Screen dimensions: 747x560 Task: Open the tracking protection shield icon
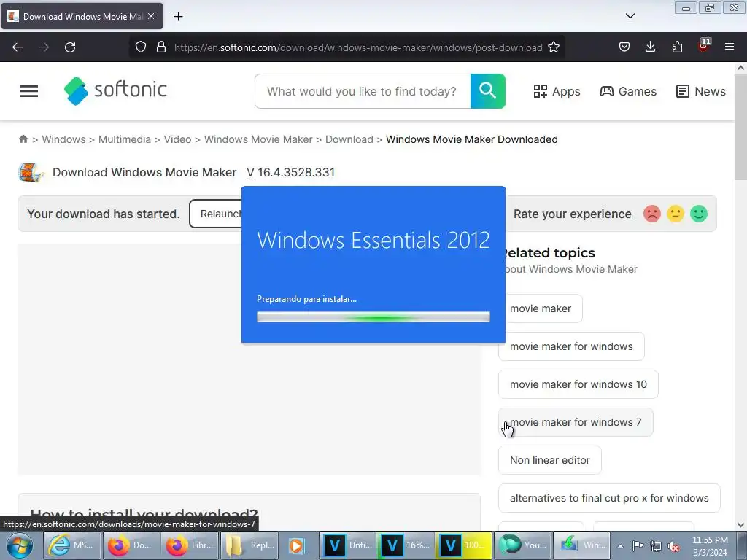(141, 47)
